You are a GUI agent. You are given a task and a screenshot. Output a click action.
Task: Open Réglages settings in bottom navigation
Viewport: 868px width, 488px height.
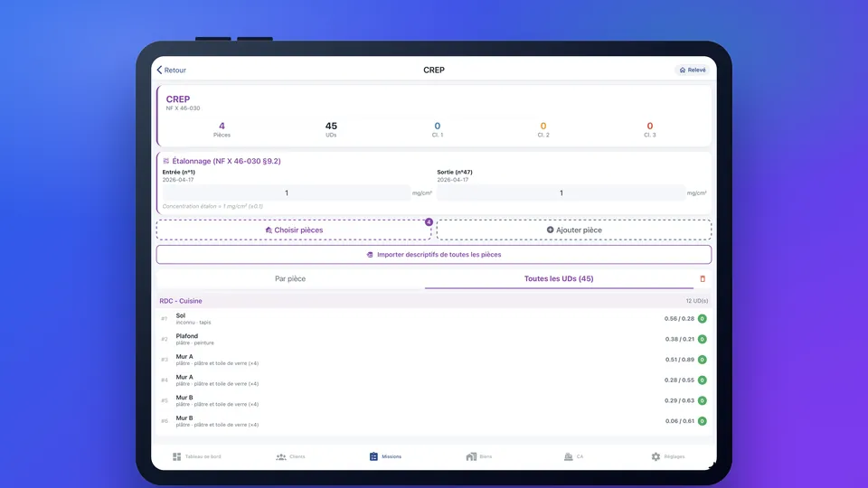668,456
